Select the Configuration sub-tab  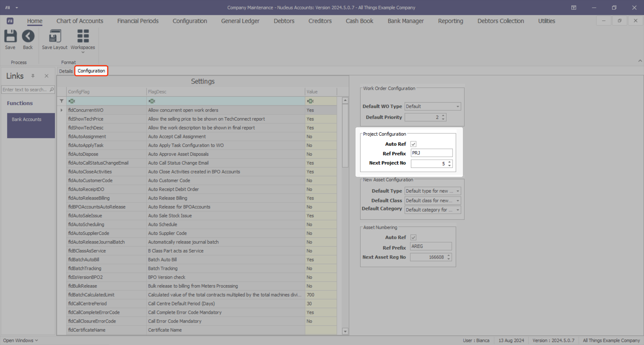pos(91,71)
